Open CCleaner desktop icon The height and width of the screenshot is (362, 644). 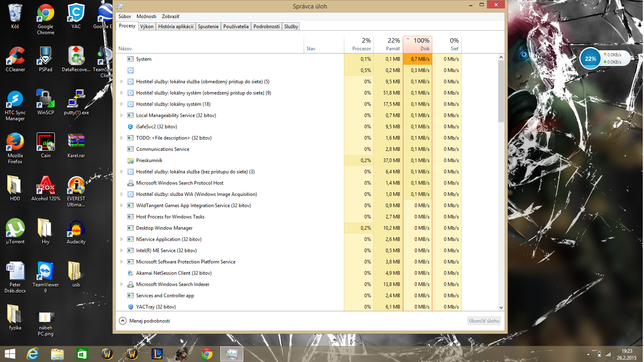[x=15, y=59]
